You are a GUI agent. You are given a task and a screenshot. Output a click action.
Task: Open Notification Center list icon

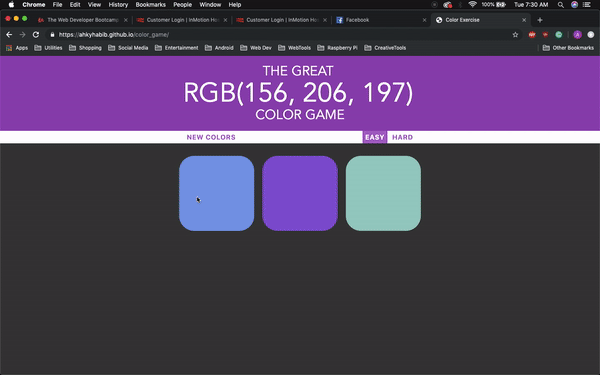[x=587, y=5]
